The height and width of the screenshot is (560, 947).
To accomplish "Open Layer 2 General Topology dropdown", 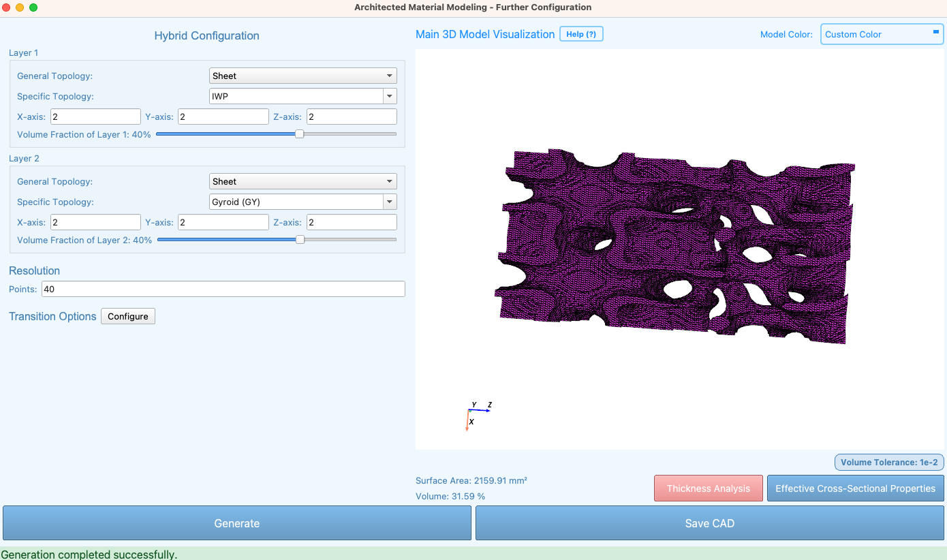I will pos(302,181).
